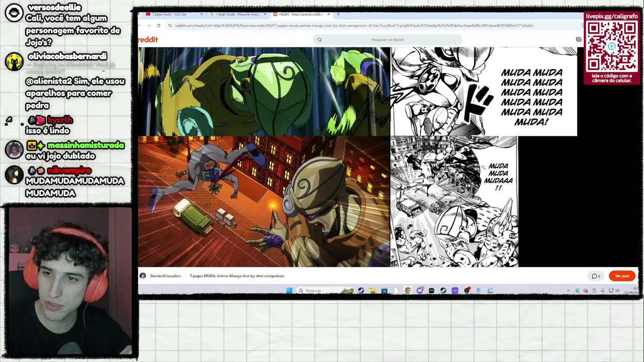Click the volume icon in system tray
The image size is (644, 362).
[x=617, y=291]
